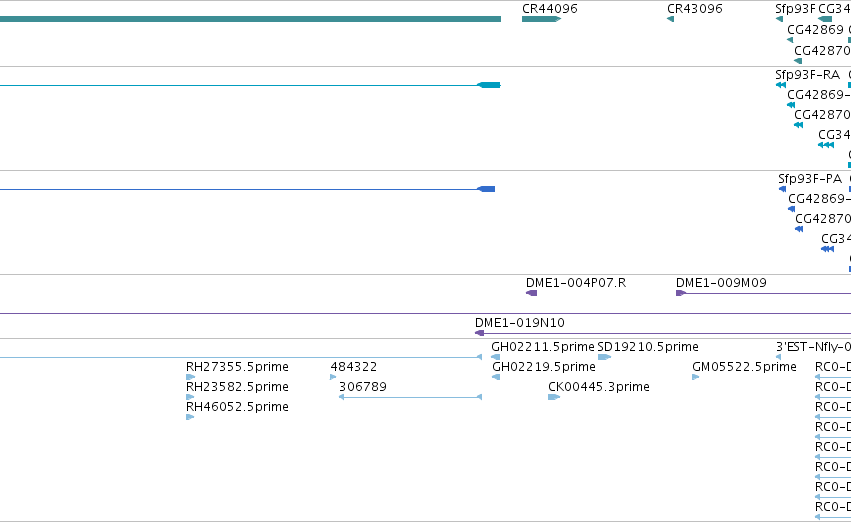Click the CR43096 small arrow glyph
The image size is (851, 522).
pos(670,19)
